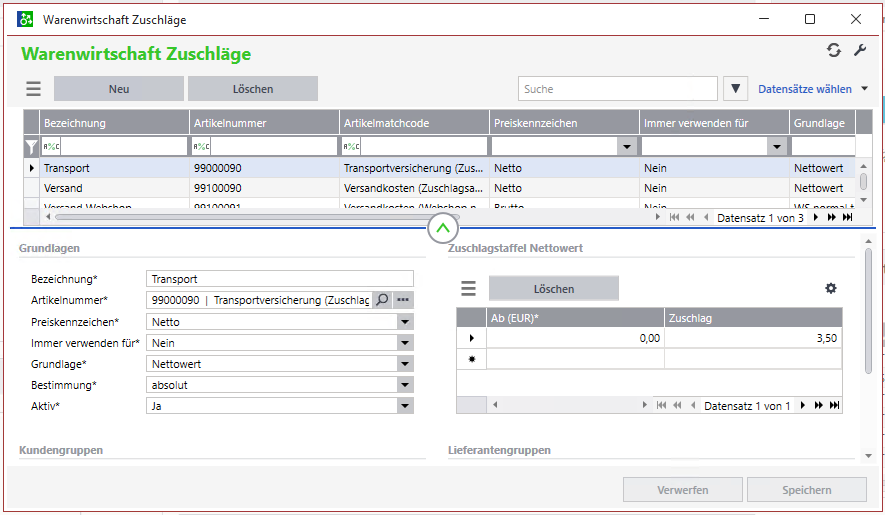885x515 pixels.
Task: Click the Neu button
Action: point(118,89)
